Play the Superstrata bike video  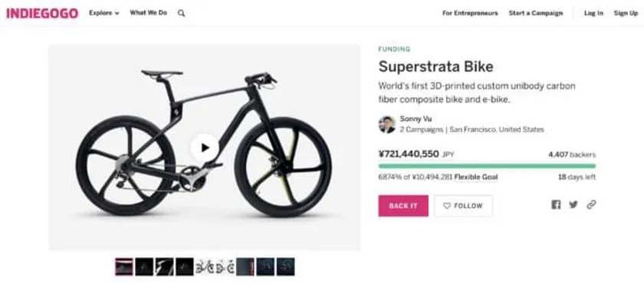pos(205,148)
